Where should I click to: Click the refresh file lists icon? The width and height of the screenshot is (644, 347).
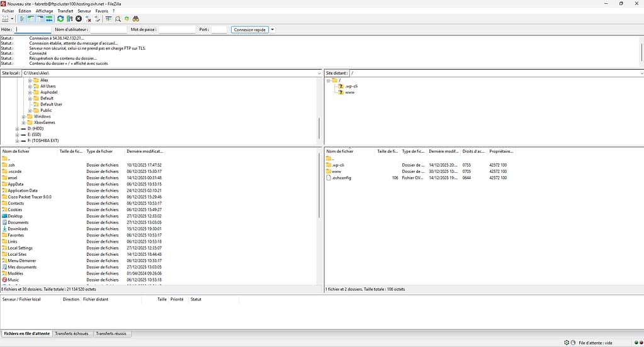[x=60, y=19]
